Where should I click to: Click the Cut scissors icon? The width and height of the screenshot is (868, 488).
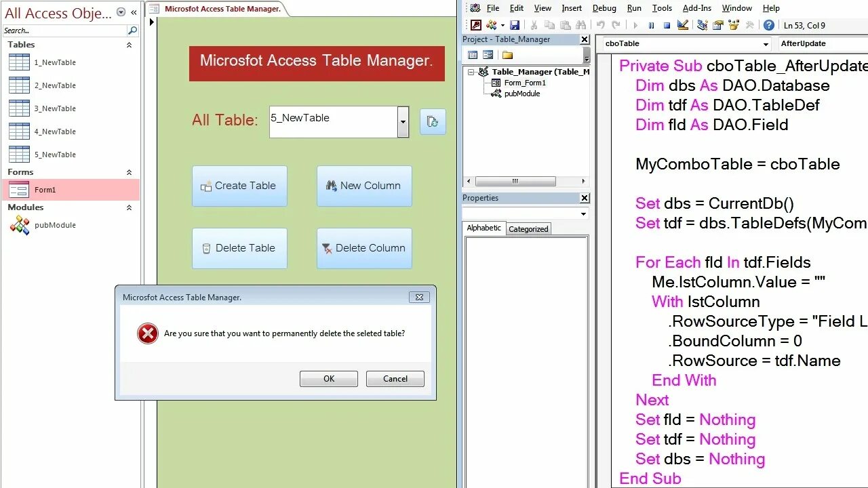tap(534, 25)
